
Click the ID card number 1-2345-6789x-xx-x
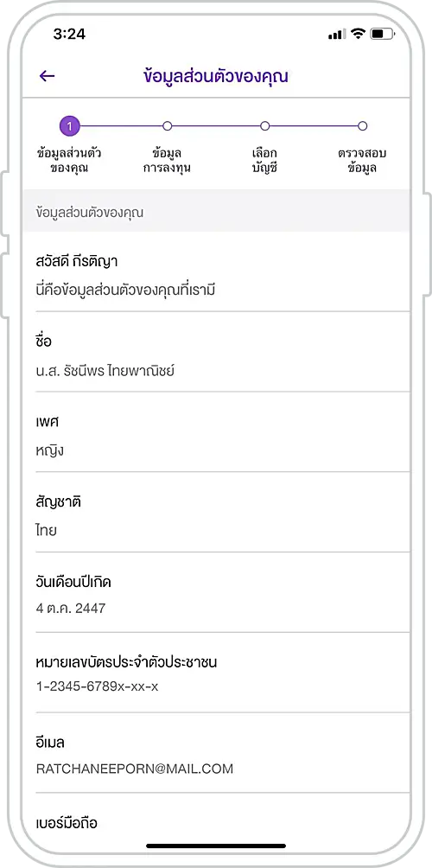point(98,686)
